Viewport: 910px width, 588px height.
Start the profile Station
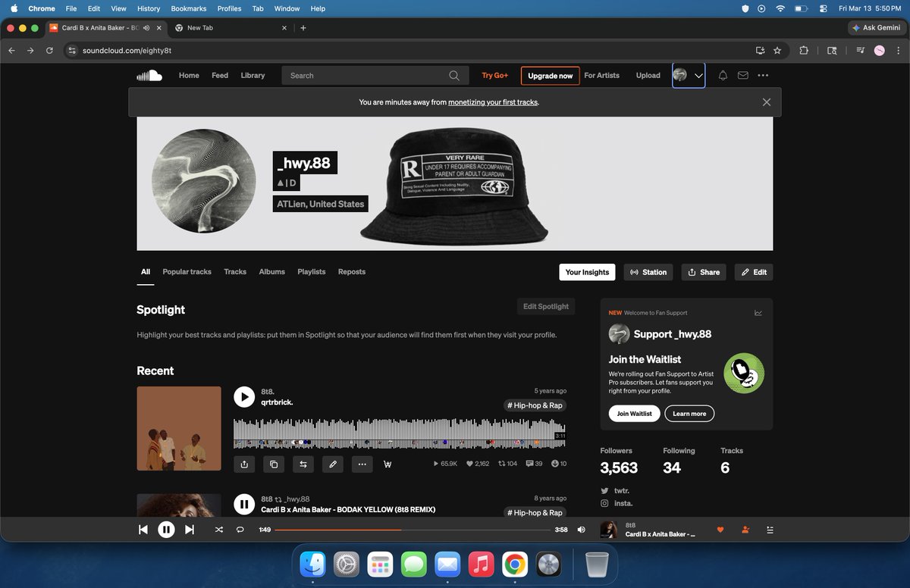tap(648, 272)
